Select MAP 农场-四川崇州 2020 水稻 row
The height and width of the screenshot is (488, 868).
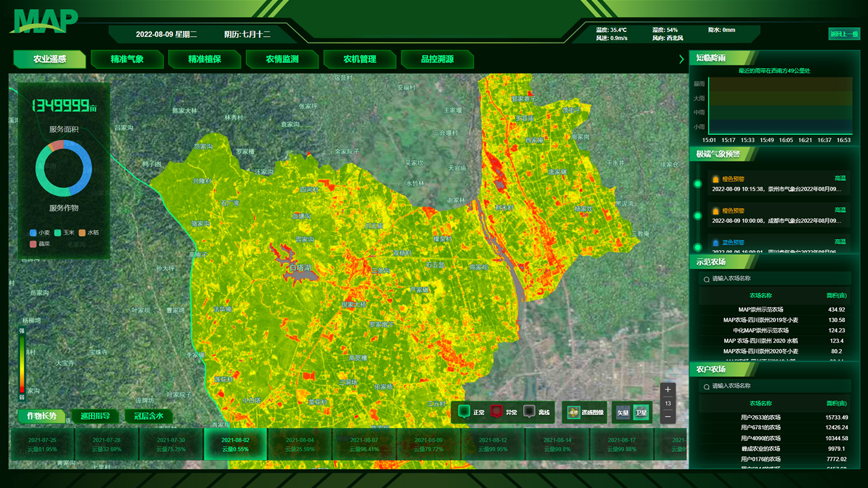pos(775,341)
